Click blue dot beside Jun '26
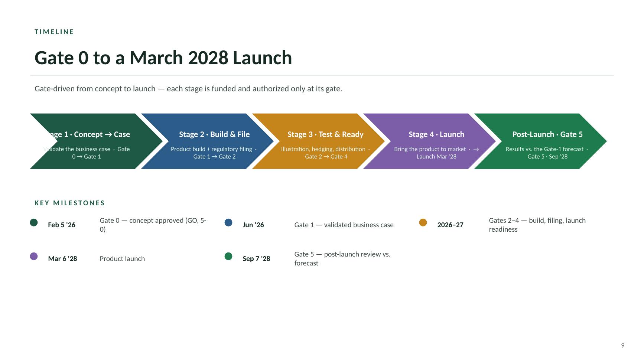This screenshot has width=644, height=362. (x=228, y=222)
